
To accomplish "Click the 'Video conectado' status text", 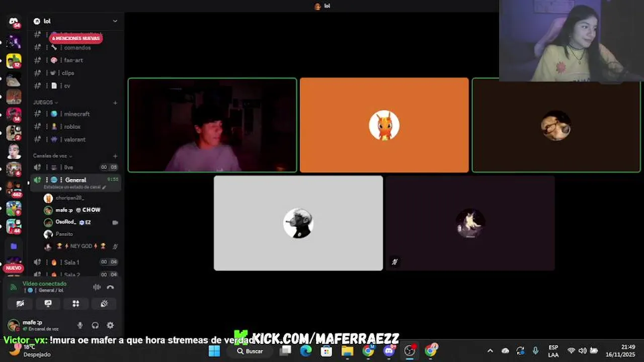I will 44,284.
